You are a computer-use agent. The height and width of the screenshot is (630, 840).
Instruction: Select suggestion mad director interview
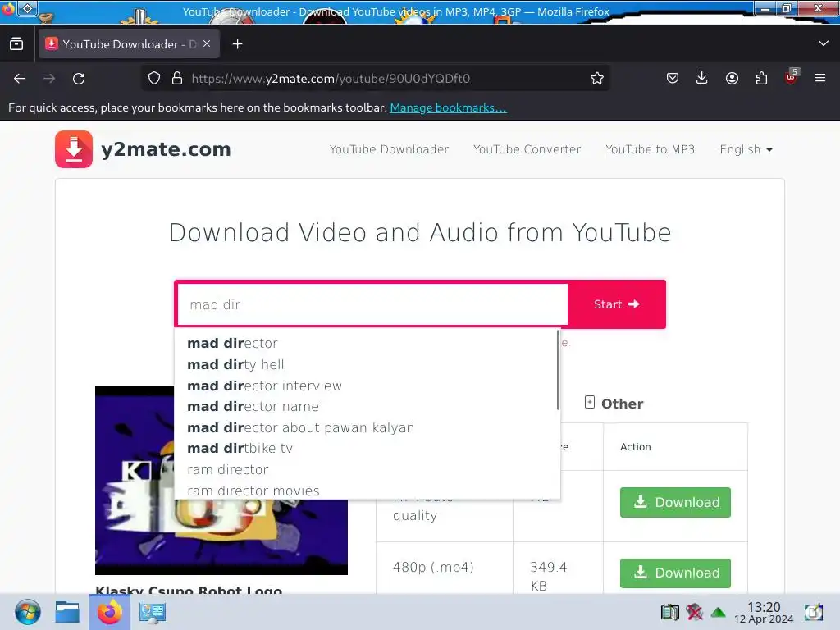pos(366,386)
